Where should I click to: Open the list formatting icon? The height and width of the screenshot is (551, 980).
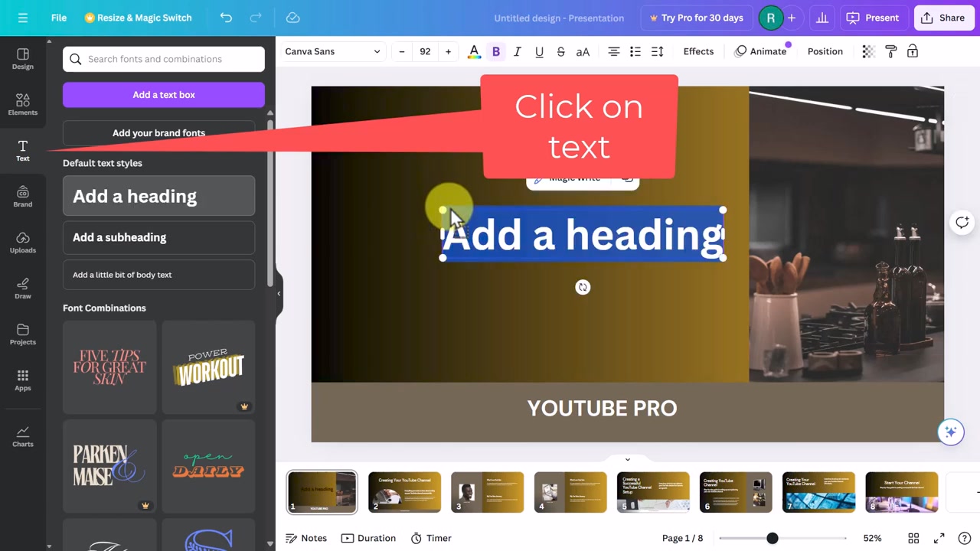click(x=635, y=51)
